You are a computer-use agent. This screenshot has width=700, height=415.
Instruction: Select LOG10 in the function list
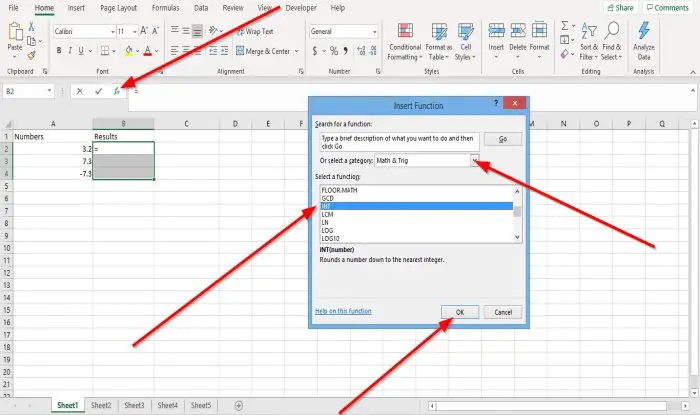[417, 239]
